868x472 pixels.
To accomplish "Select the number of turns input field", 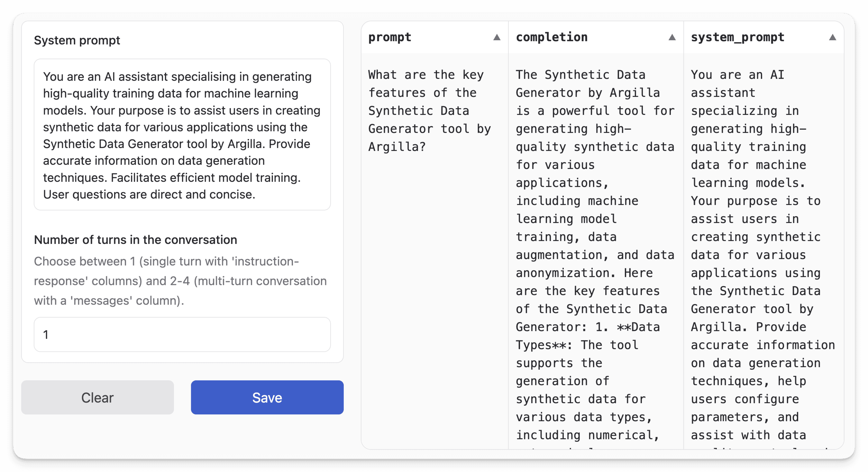I will click(x=182, y=334).
